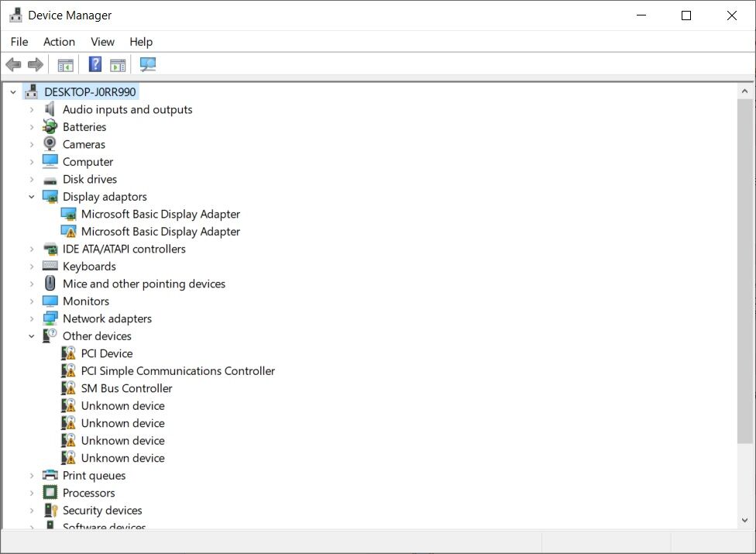The height and width of the screenshot is (554, 756).
Task: Minimize the Device Manager window
Action: click(x=641, y=15)
